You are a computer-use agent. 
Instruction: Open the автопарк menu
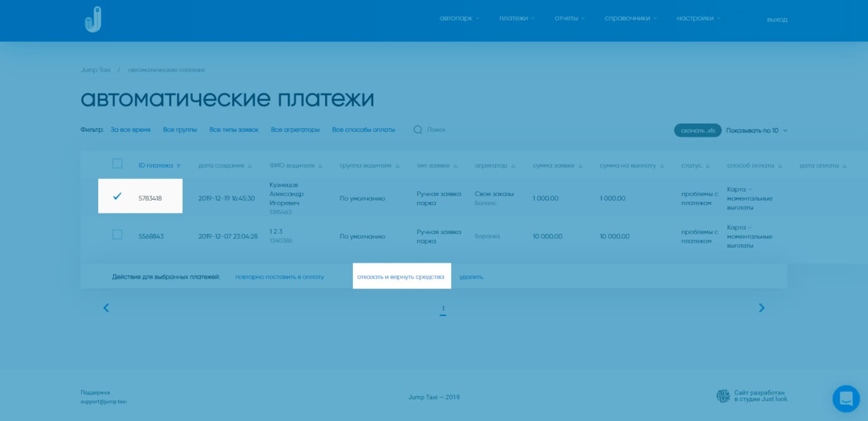point(459,18)
